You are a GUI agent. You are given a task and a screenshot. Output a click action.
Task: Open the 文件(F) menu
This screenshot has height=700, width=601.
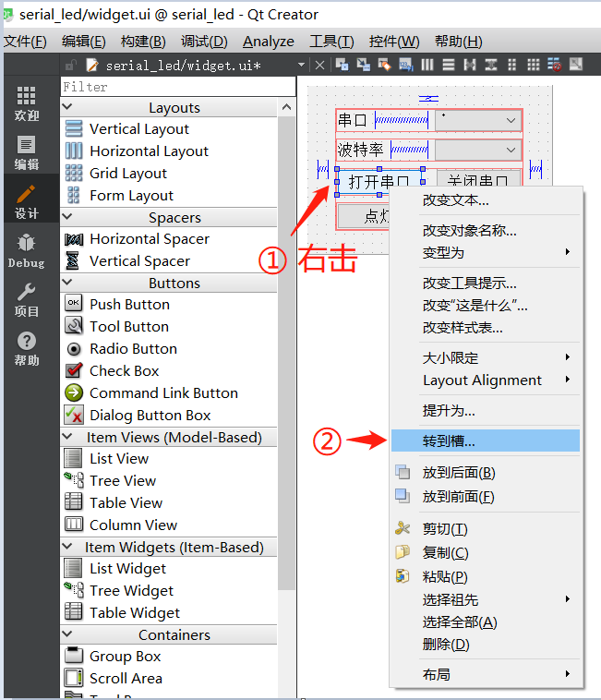point(25,42)
